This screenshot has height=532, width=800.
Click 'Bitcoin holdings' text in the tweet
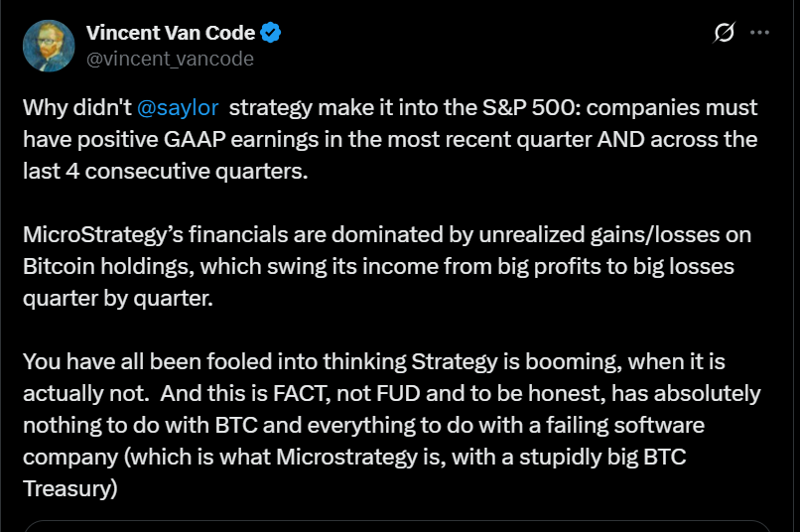(x=108, y=267)
